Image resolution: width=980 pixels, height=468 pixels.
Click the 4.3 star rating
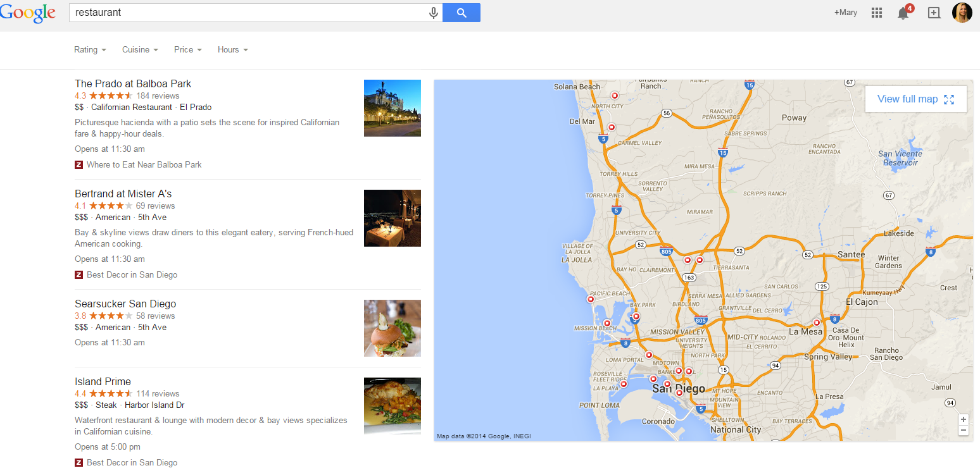[104, 95]
